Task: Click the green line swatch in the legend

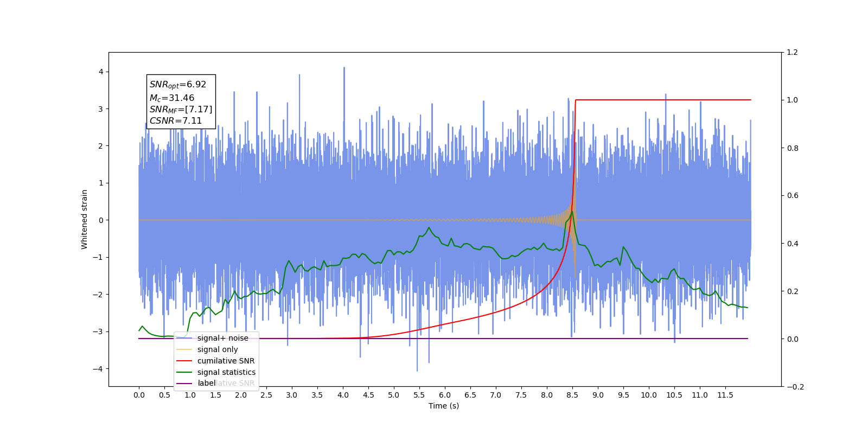Action: (x=184, y=372)
